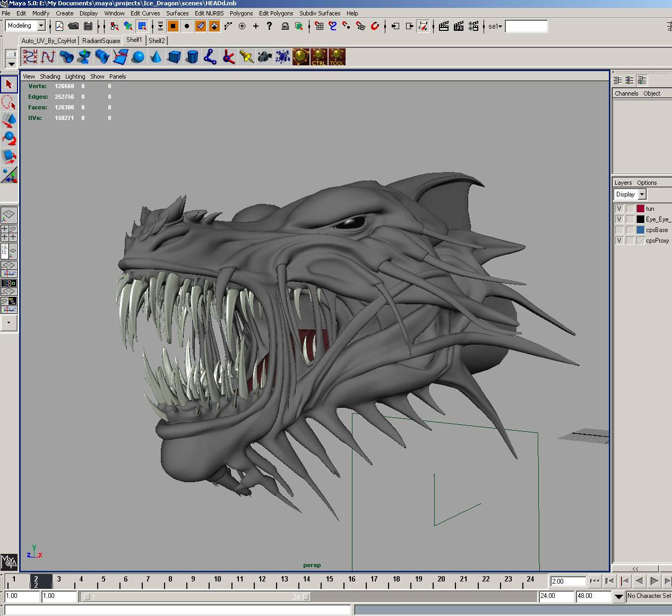Open the Edit Polygons menu

click(275, 13)
